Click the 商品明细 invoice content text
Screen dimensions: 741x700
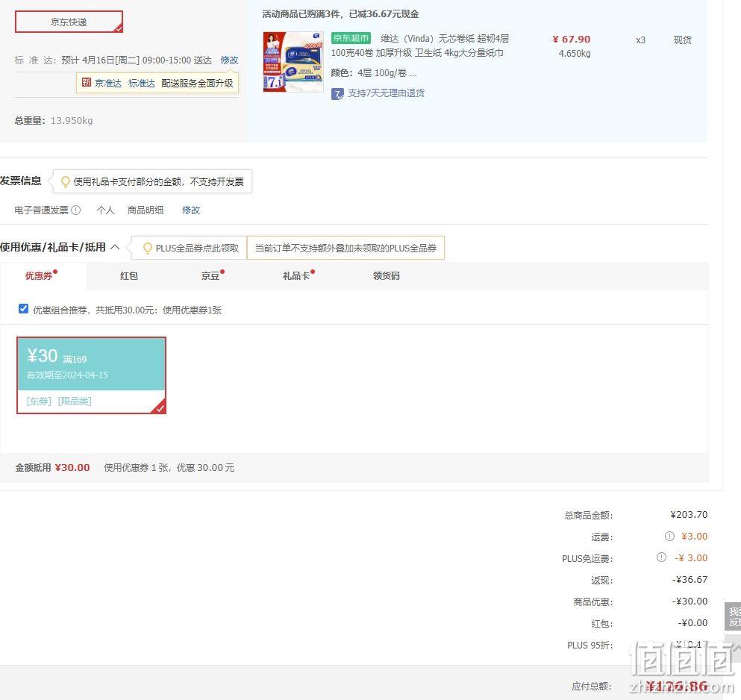[x=146, y=210]
